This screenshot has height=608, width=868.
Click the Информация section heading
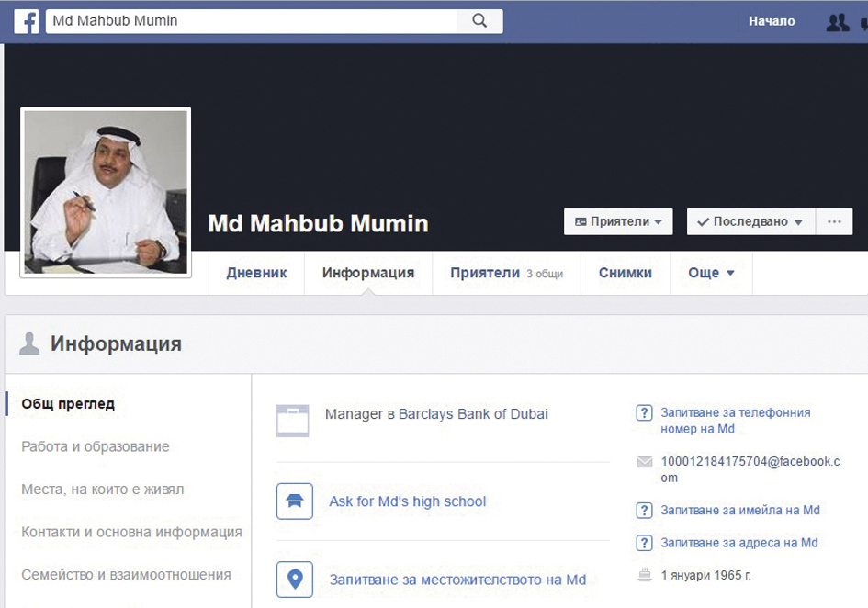tap(117, 343)
